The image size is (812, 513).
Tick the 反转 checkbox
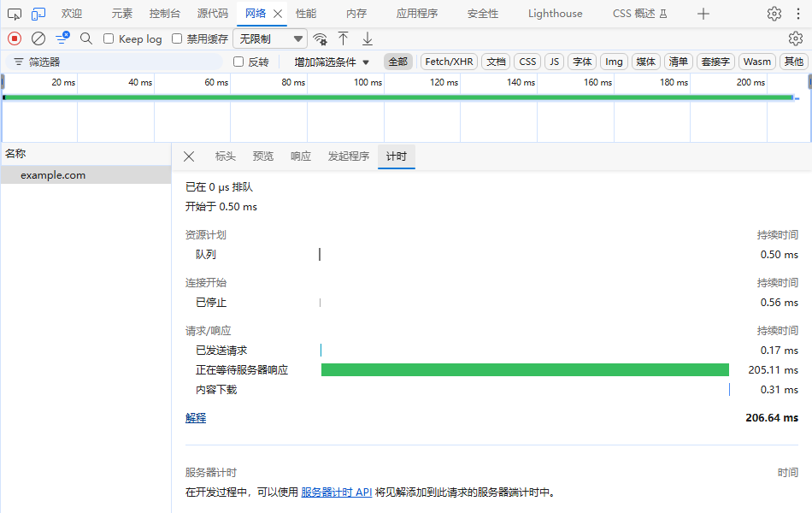tap(238, 62)
